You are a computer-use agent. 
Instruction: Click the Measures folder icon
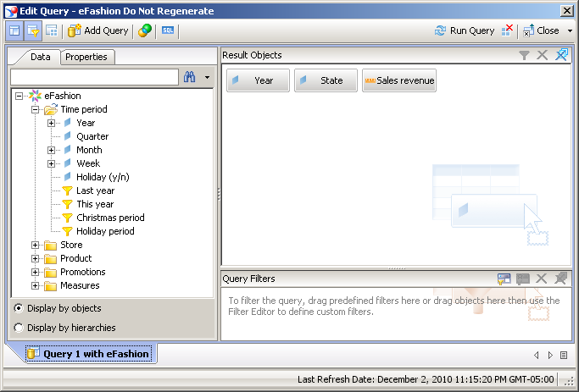point(50,286)
